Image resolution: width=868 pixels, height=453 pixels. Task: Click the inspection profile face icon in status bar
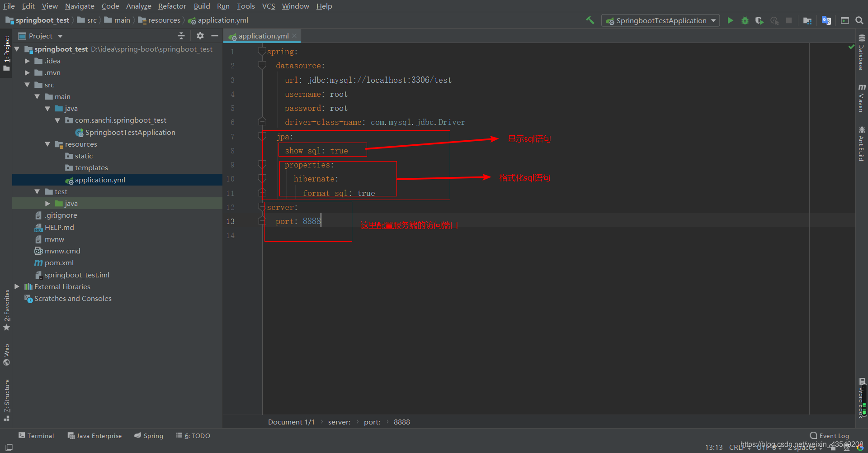tap(846, 448)
